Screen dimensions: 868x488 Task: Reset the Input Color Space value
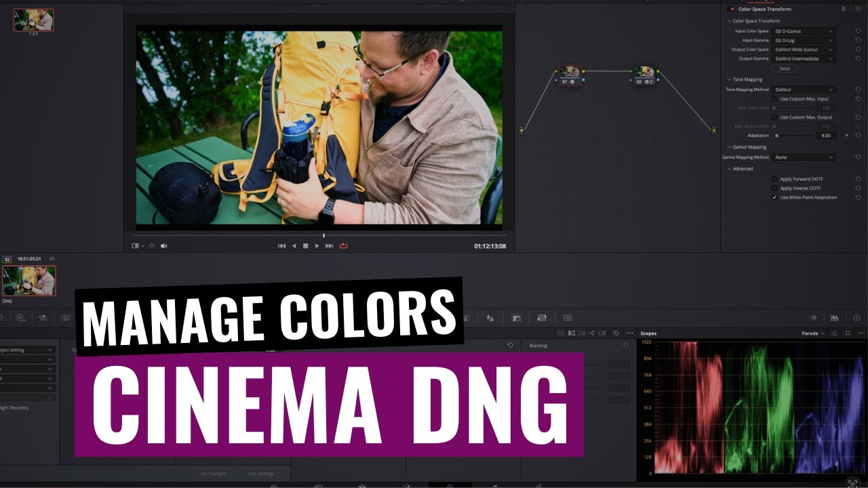point(858,31)
